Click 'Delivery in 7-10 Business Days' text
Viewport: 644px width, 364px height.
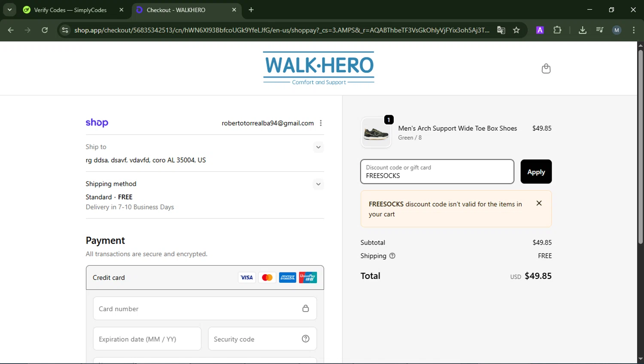pyautogui.click(x=130, y=207)
